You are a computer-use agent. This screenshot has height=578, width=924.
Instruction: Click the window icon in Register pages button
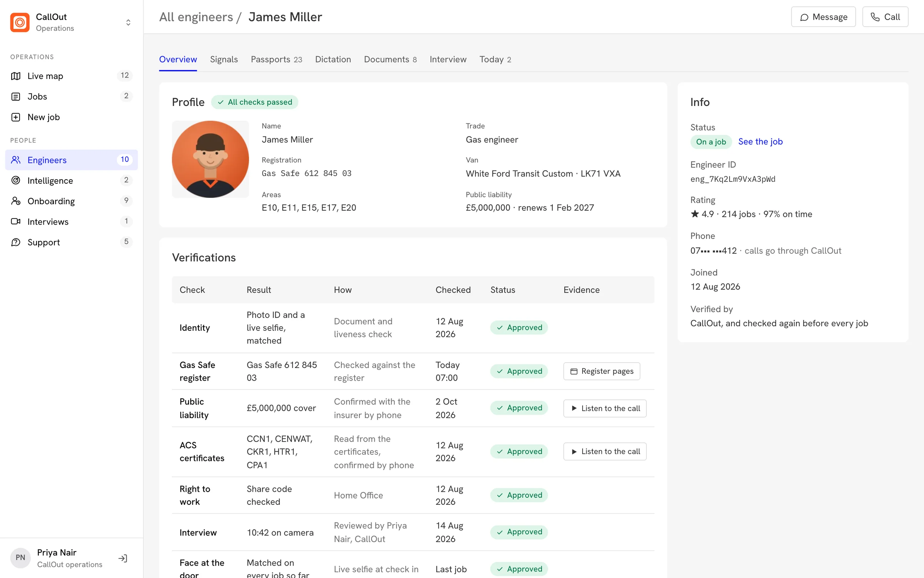pos(574,371)
